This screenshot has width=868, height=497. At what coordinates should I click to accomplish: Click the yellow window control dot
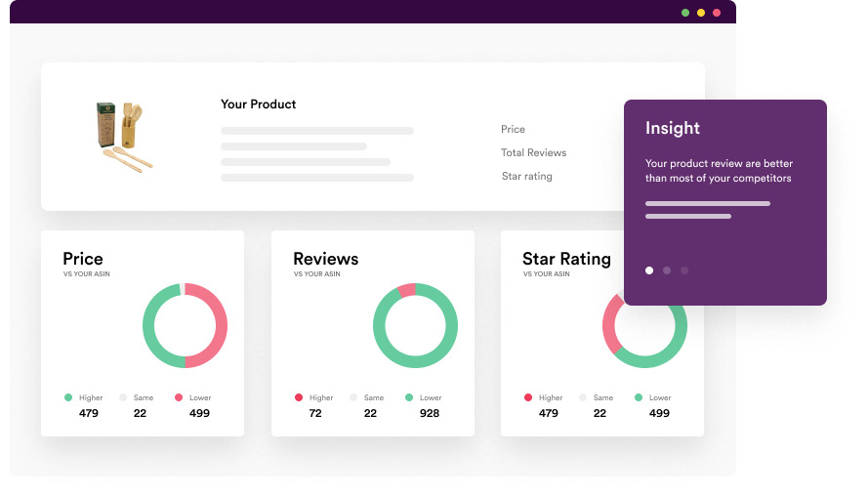pos(701,13)
